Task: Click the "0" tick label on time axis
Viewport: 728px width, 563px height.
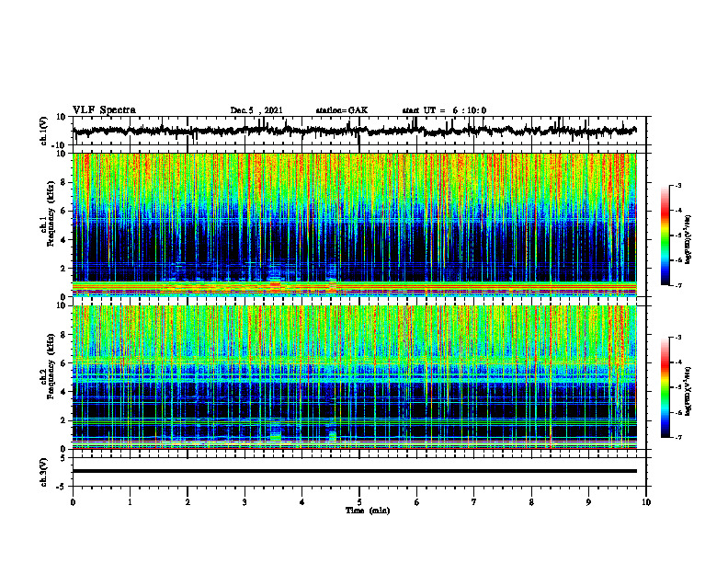Action: (x=73, y=502)
